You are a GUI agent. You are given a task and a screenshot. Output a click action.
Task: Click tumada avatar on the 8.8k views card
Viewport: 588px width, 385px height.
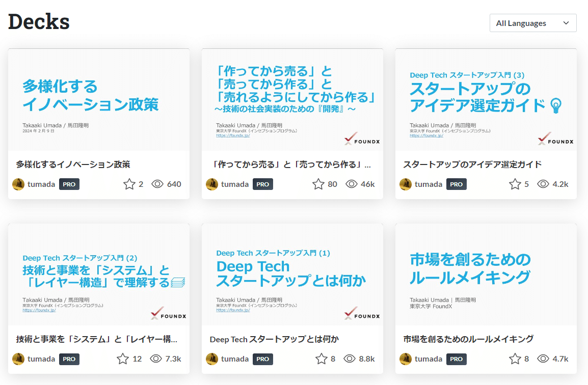212,359
